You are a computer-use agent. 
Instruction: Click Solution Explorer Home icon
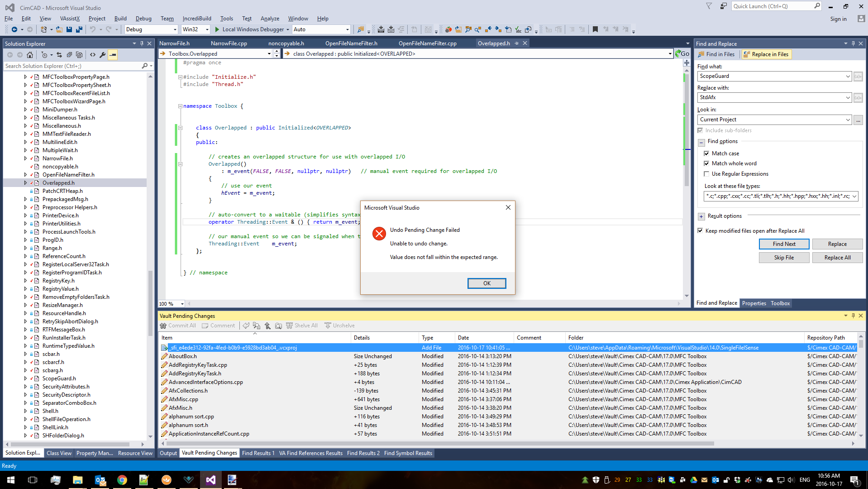coord(30,55)
